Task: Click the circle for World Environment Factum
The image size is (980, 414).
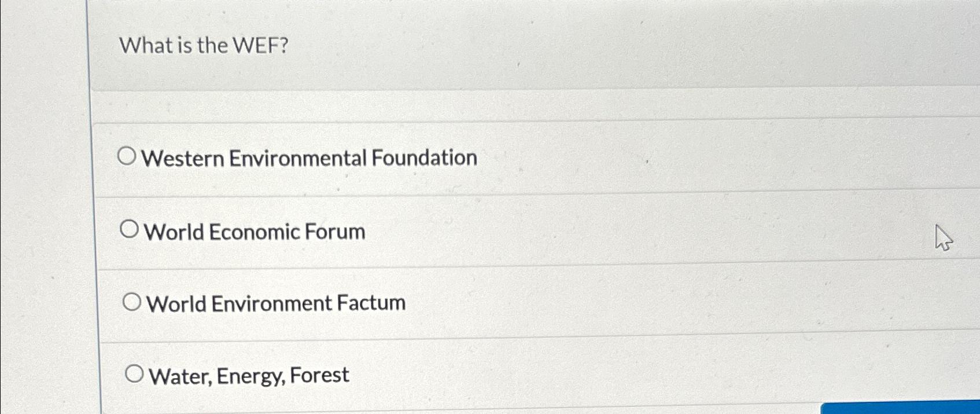Action: [x=132, y=301]
